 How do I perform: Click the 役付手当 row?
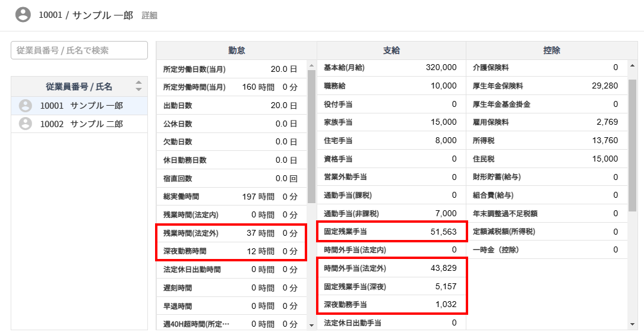coord(392,104)
